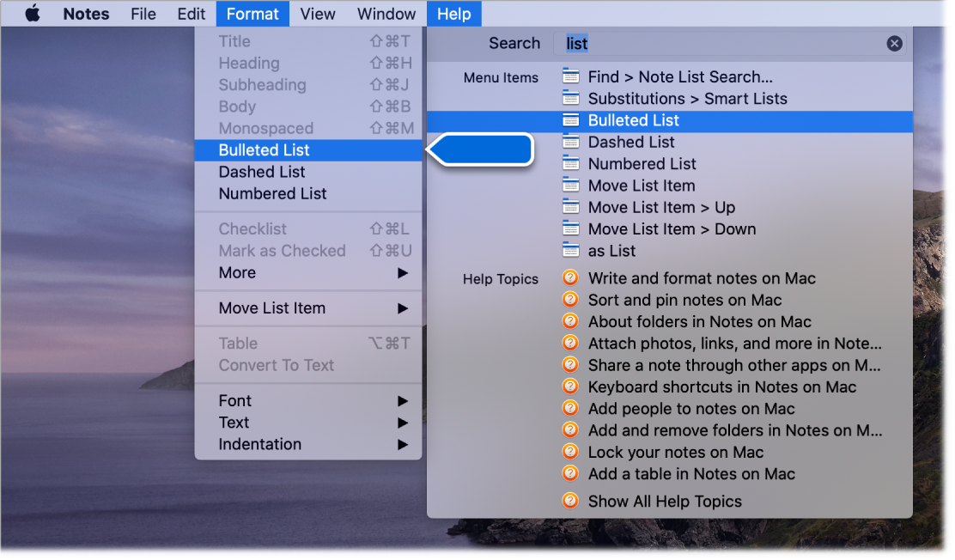The height and width of the screenshot is (560, 955).
Task: Click the menu icon next to Dashed List result
Action: tap(570, 142)
